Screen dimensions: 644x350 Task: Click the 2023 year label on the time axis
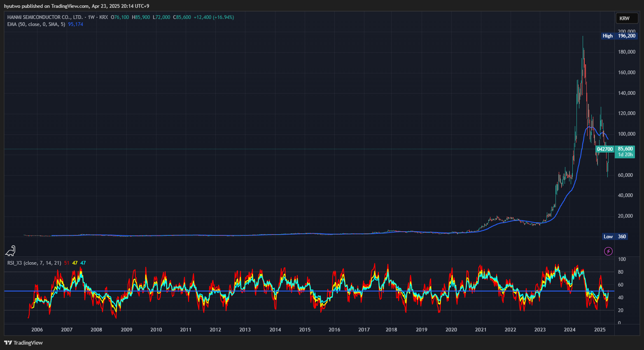[x=540, y=330]
